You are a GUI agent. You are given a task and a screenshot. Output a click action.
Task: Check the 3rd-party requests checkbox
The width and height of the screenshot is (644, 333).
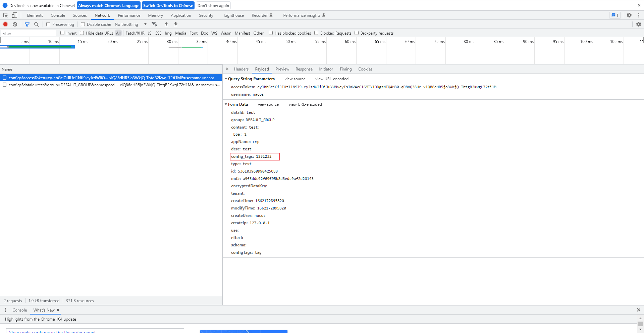(x=357, y=33)
